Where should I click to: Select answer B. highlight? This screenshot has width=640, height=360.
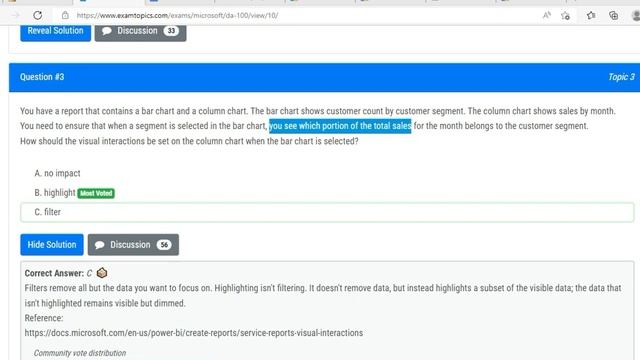55,193
